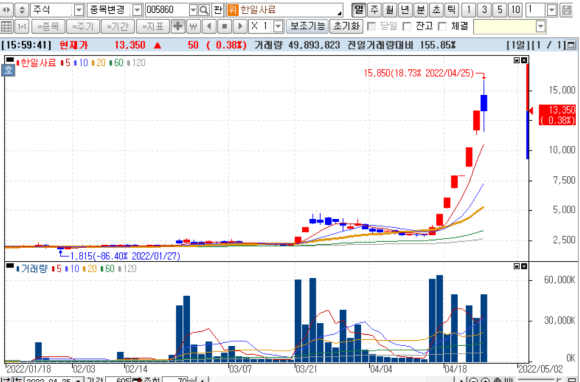Click the stop square playback icon
The image size is (580, 382).
tap(225, 27)
